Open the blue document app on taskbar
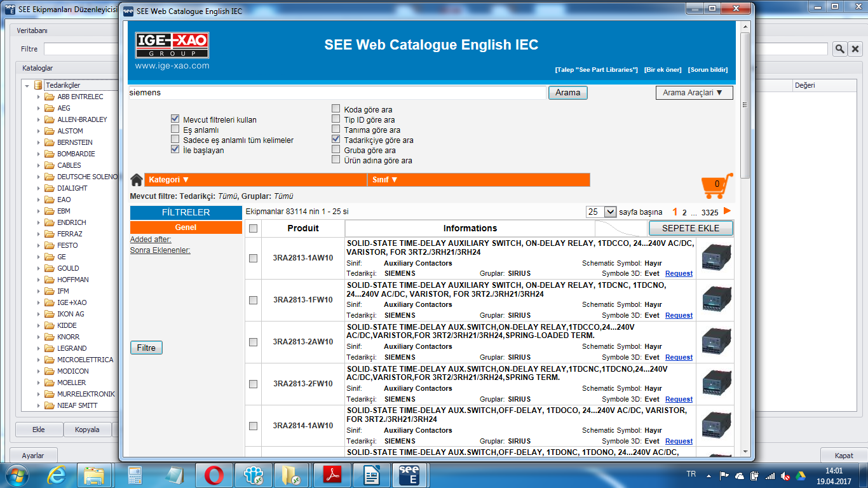The width and height of the screenshot is (868, 488). [x=371, y=475]
